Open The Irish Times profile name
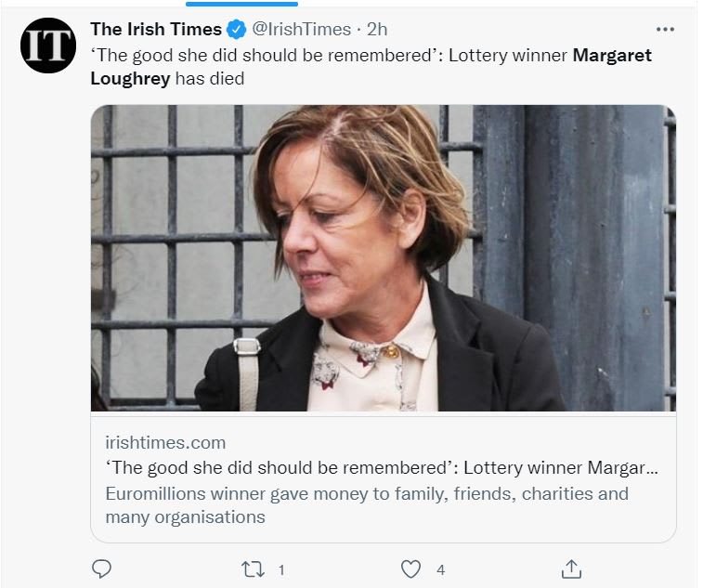Image resolution: width=703 pixels, height=588 pixels. click(155, 30)
